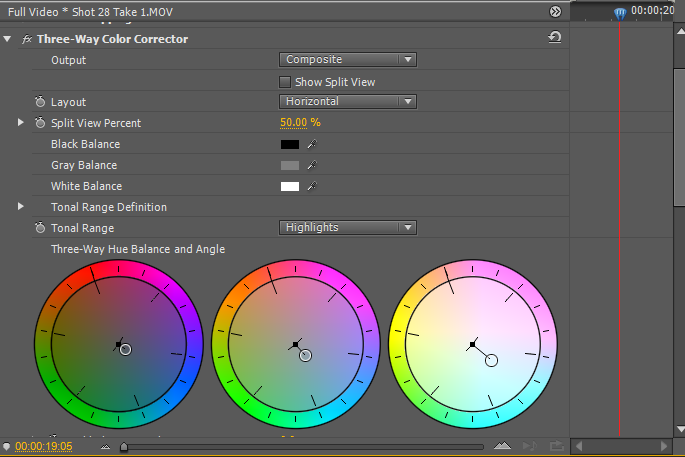This screenshot has width=685, height=457.
Task: Toggle animation stopwatch for Tonal Range
Action: 40,227
